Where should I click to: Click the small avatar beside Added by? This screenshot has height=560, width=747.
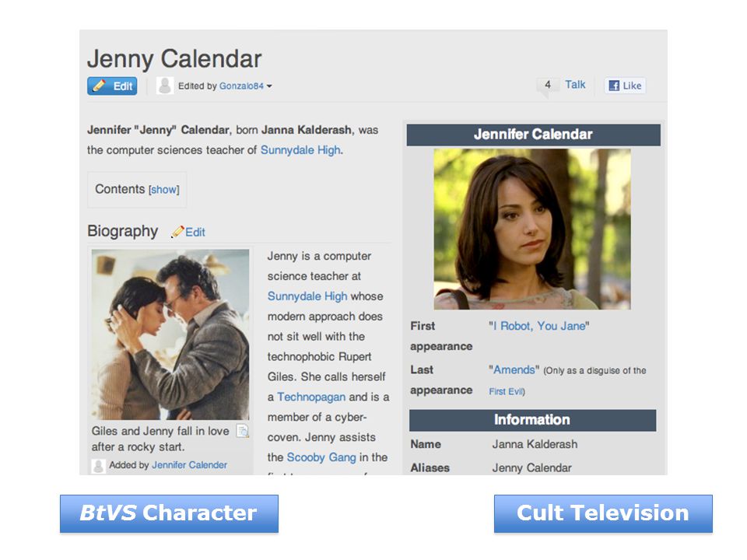(x=99, y=465)
